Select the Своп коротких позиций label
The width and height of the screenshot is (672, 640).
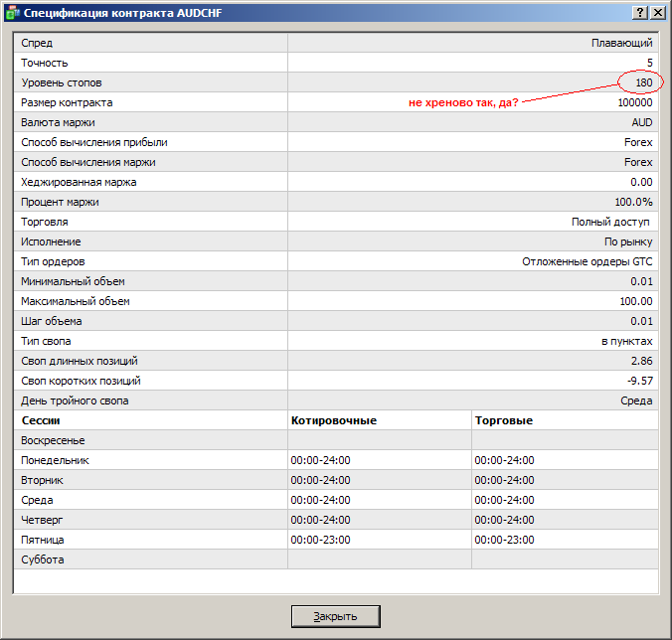pyautogui.click(x=81, y=381)
